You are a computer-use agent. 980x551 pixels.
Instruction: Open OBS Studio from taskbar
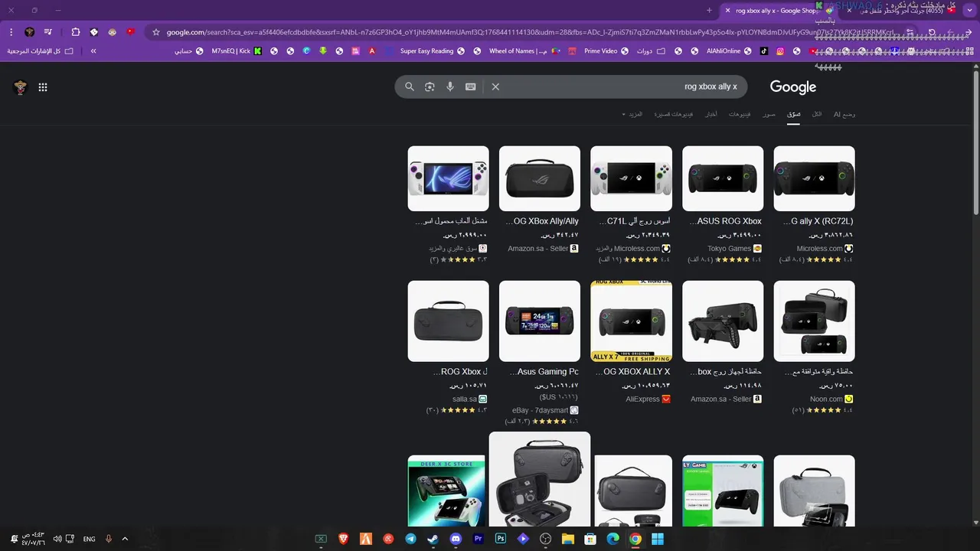[546, 539]
